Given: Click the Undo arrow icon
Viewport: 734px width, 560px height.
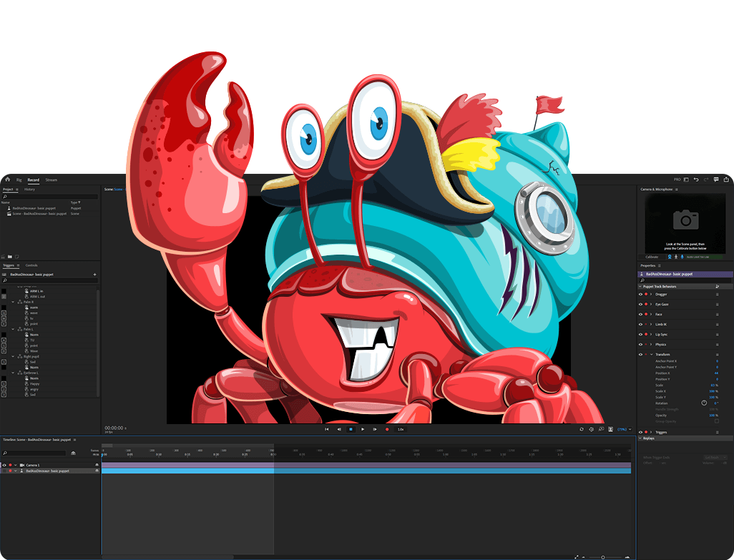Looking at the screenshot, I should (696, 180).
